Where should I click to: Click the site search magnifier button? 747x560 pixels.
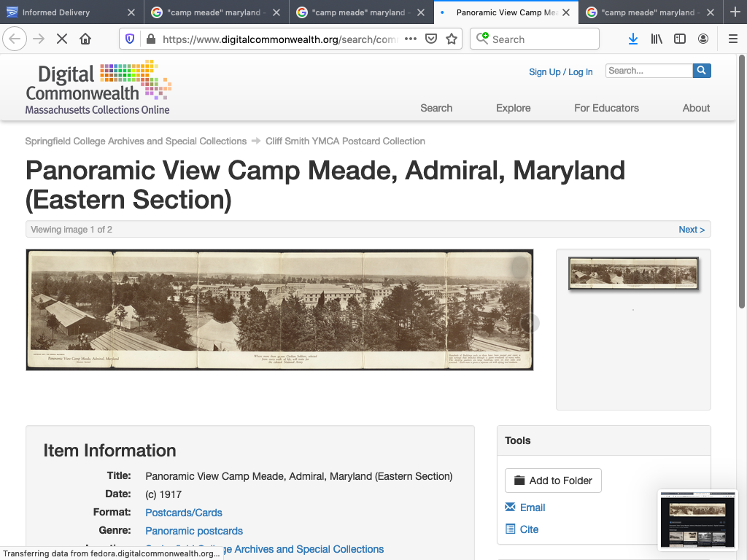(x=701, y=71)
